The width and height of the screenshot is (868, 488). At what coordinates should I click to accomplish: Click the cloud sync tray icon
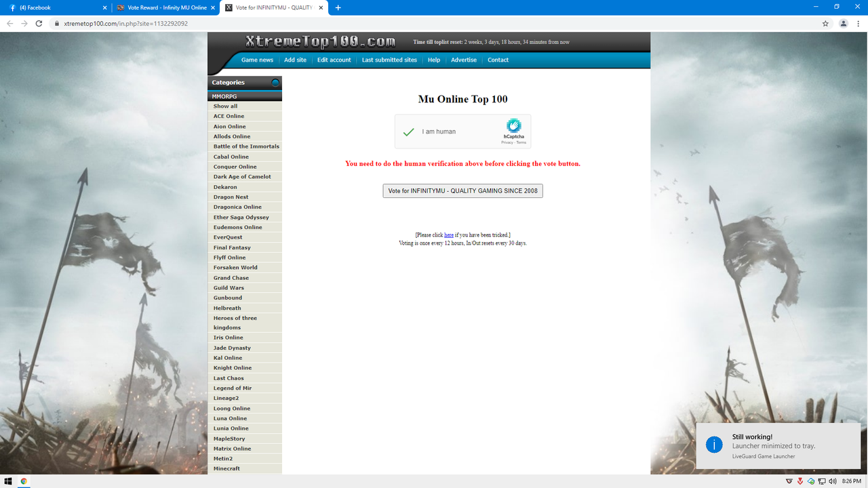click(811, 481)
